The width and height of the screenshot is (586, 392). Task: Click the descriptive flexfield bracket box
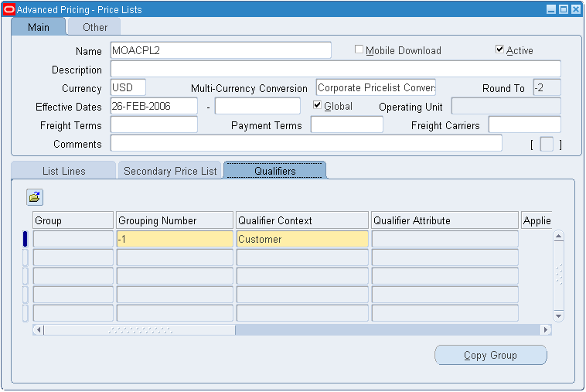click(547, 145)
